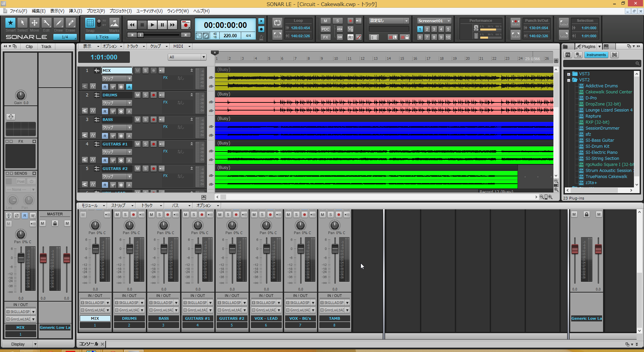Open the Japanese preset dropdown in the control bar

[x=406, y=21]
